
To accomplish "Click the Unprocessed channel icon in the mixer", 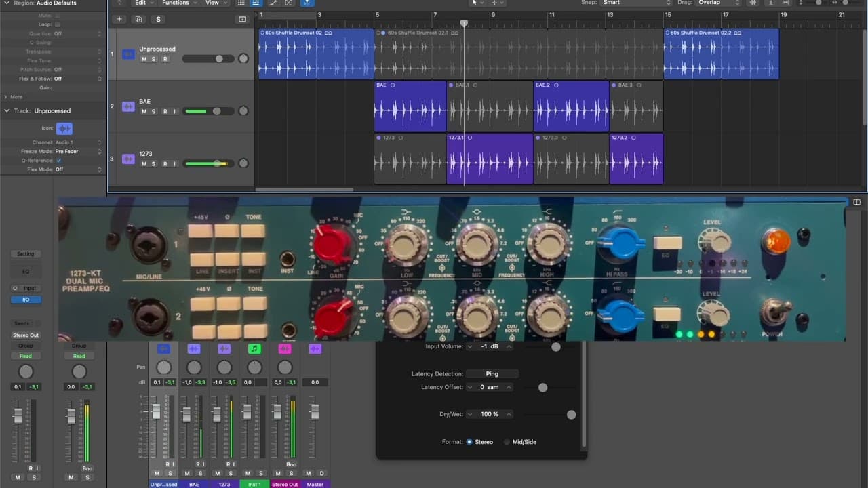I will 163,348.
